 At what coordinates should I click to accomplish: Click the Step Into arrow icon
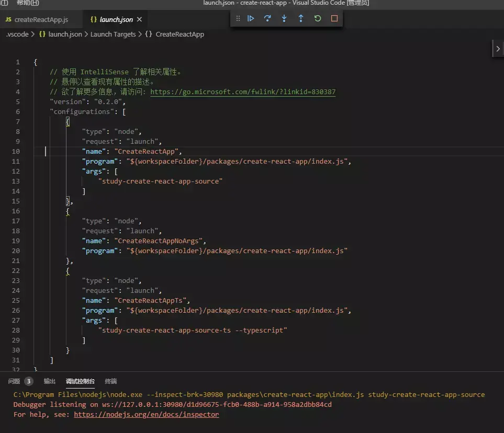click(284, 18)
